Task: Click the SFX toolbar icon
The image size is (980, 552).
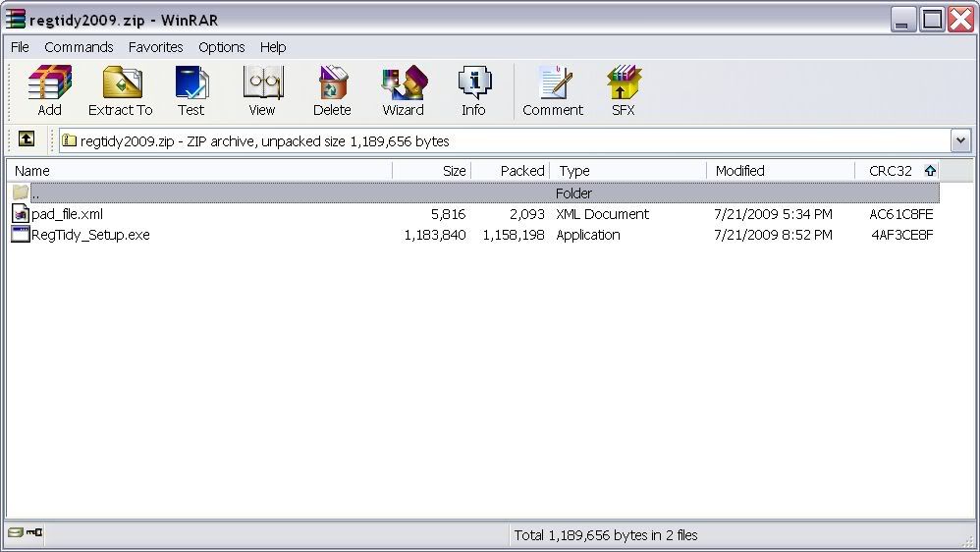Action: (x=624, y=90)
